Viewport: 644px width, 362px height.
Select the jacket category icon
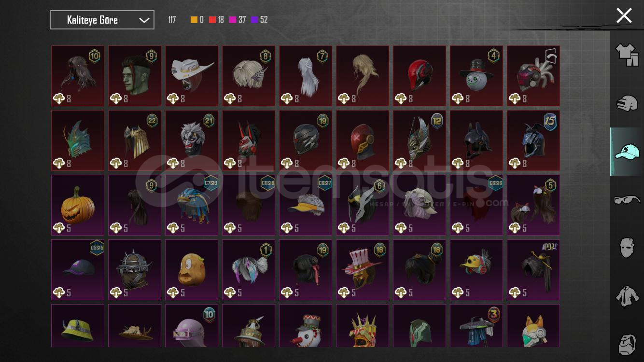point(627,295)
